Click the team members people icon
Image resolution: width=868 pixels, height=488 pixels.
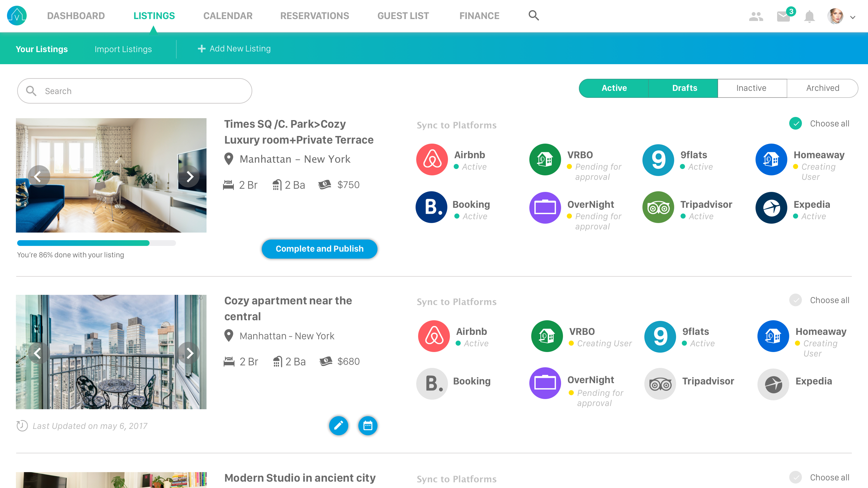tap(756, 16)
